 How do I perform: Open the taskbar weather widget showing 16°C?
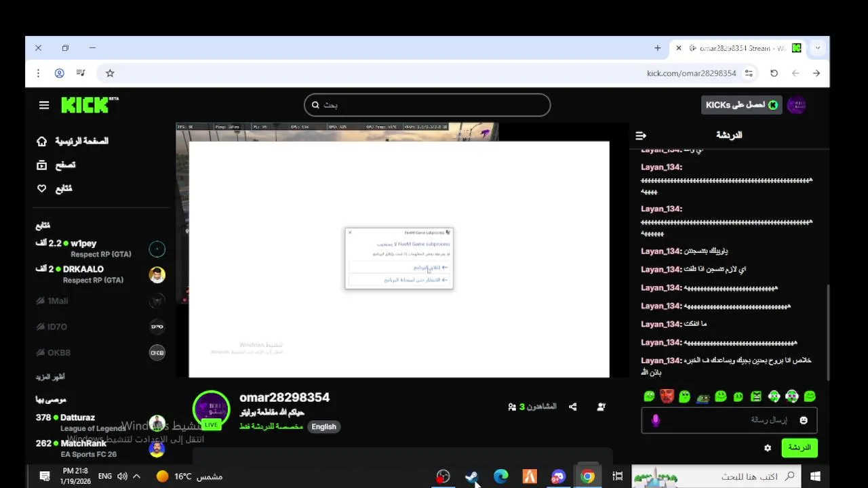189,476
